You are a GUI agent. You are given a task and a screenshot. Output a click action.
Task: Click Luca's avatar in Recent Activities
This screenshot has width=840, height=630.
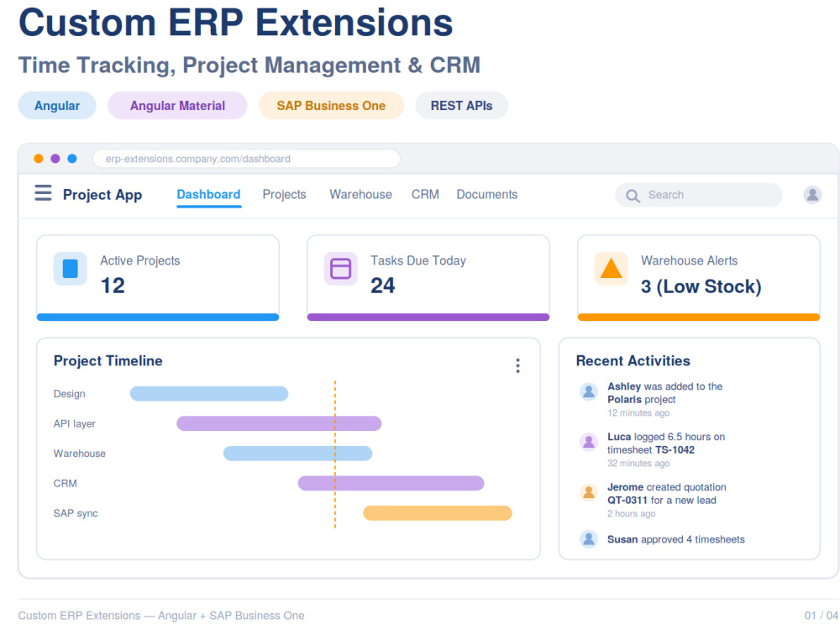(x=589, y=442)
